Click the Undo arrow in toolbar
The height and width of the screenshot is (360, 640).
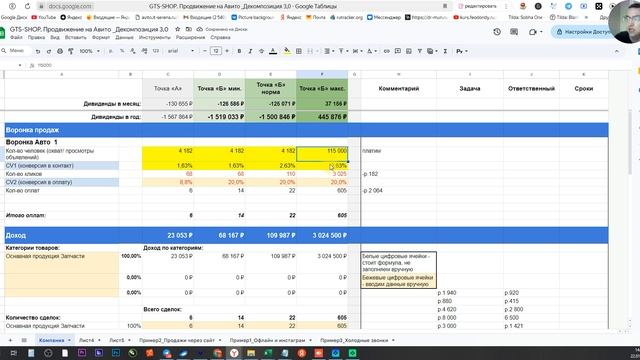(38, 51)
